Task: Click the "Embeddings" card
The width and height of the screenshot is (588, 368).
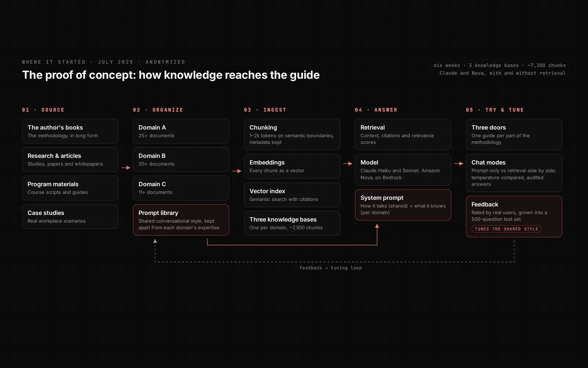Action: (x=292, y=166)
